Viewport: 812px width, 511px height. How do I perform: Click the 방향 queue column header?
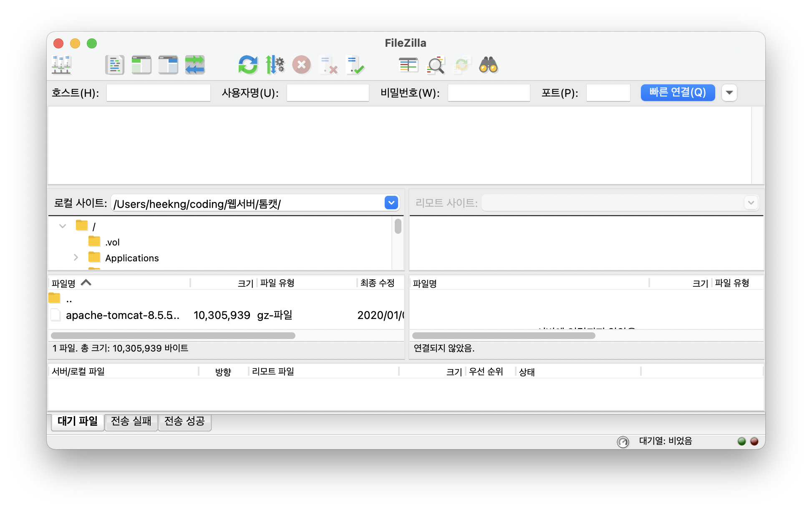[x=224, y=372]
